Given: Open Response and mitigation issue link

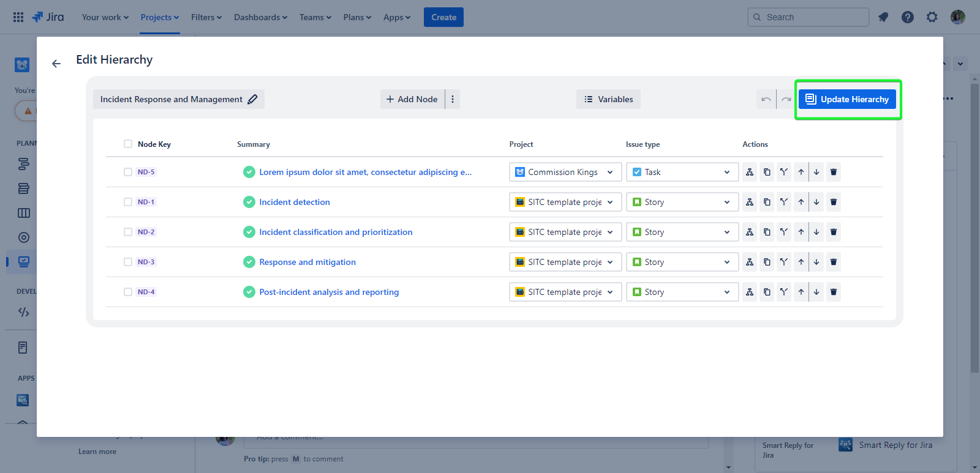Looking at the screenshot, I should click(x=307, y=262).
